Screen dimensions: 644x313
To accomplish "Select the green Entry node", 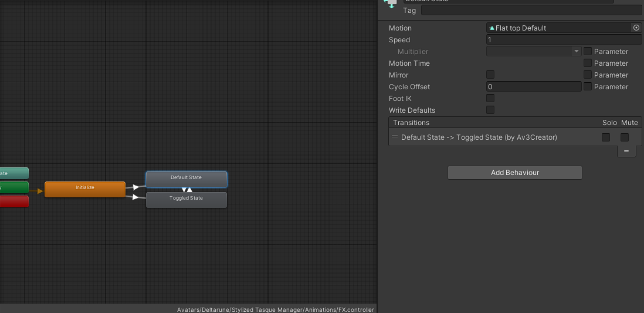I will pos(14,187).
